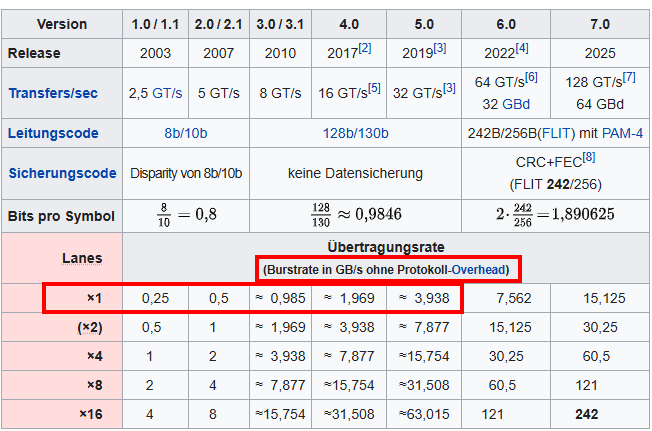Open reference [3] next to 2019
652x431 pixels.
pyautogui.click(x=440, y=48)
